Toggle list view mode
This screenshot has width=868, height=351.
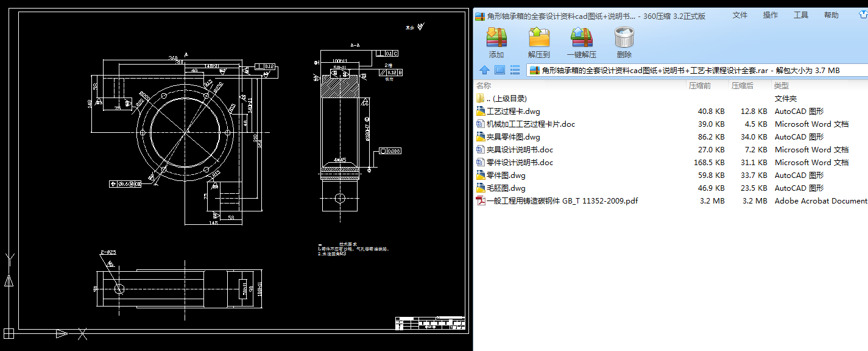tap(515, 69)
